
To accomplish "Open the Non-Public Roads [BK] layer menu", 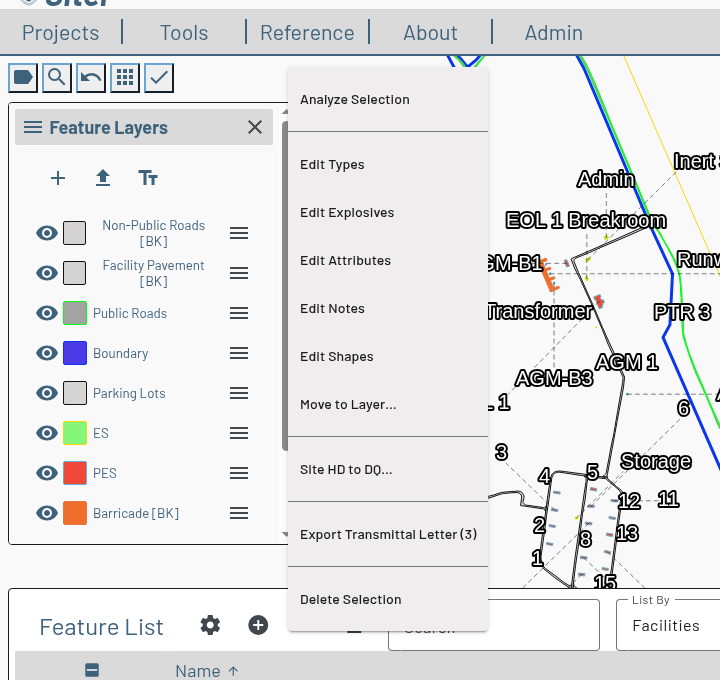I will (x=239, y=233).
